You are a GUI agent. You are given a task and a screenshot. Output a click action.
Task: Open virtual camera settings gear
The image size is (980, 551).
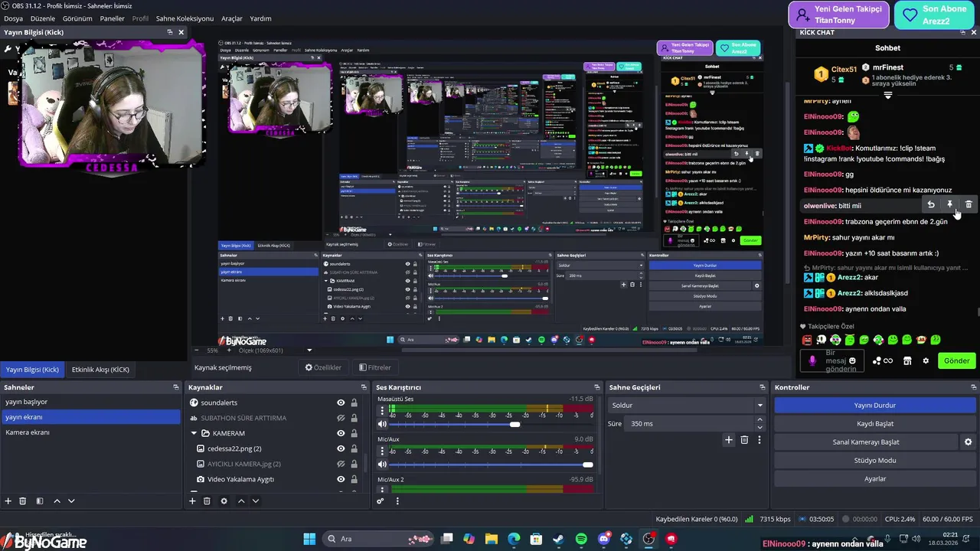click(x=968, y=442)
